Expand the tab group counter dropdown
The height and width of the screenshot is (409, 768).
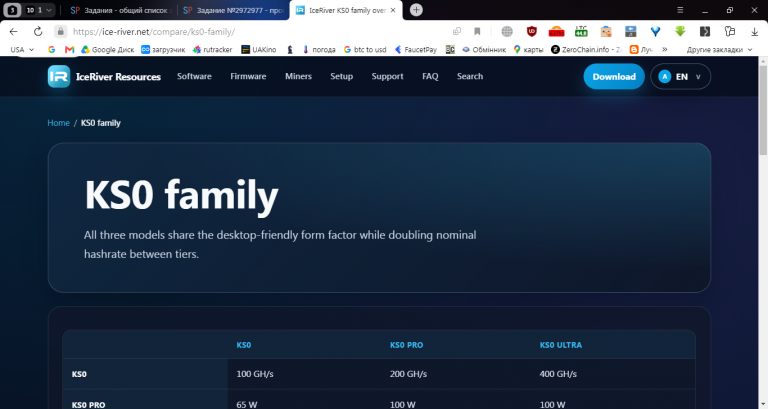pyautogui.click(x=39, y=10)
